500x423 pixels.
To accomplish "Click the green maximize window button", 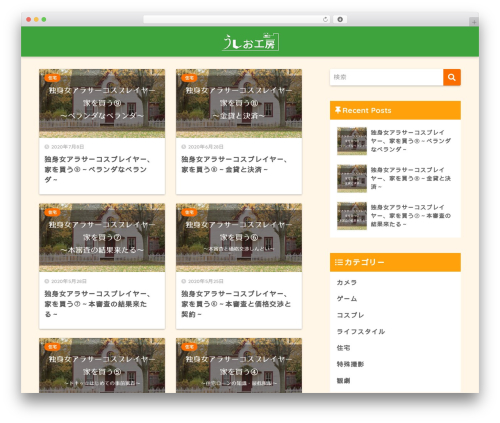I will [x=44, y=19].
